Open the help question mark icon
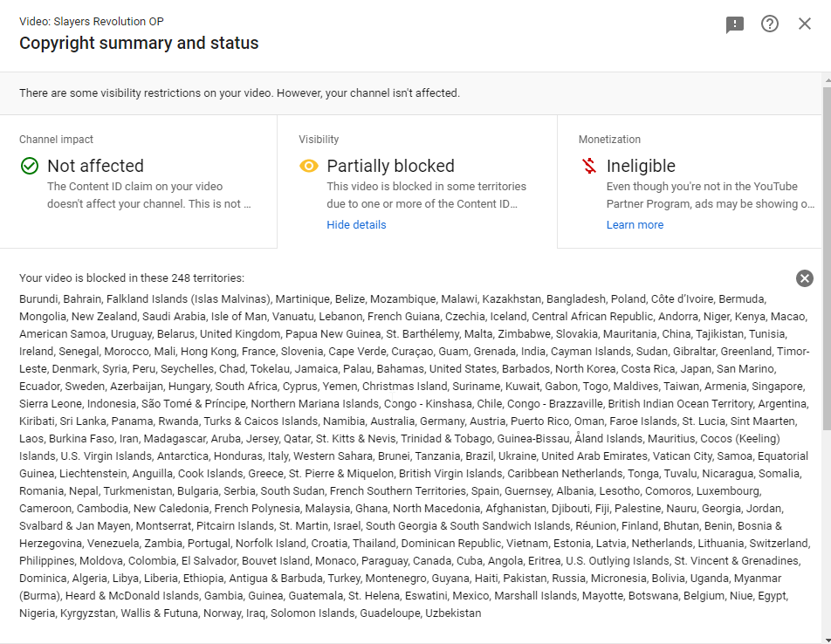Viewport: 831px width, 644px height. (x=770, y=24)
